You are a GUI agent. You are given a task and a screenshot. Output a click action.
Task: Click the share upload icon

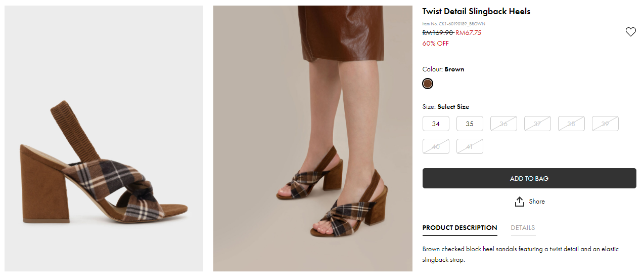click(519, 202)
